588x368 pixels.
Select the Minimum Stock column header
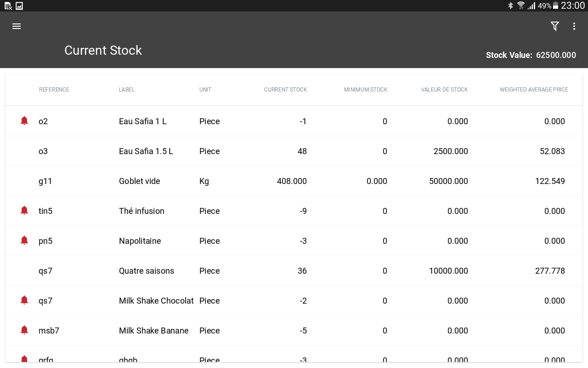[x=366, y=90]
